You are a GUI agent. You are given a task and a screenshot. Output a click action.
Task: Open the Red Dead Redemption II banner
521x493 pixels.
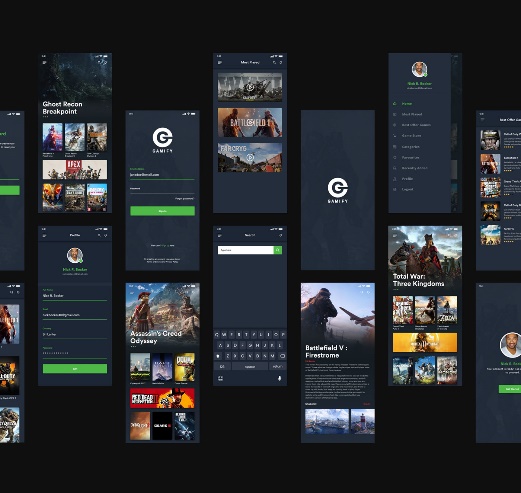click(x=162, y=398)
